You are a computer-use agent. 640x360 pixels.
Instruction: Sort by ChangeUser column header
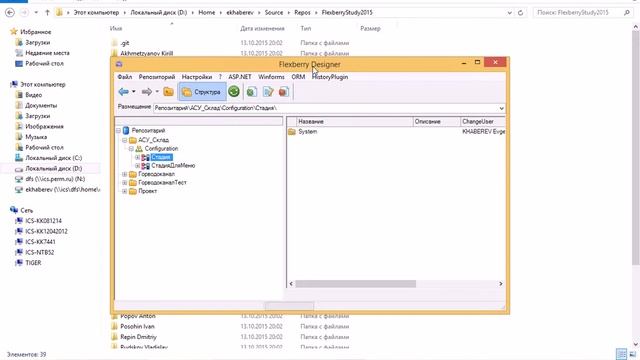483,122
